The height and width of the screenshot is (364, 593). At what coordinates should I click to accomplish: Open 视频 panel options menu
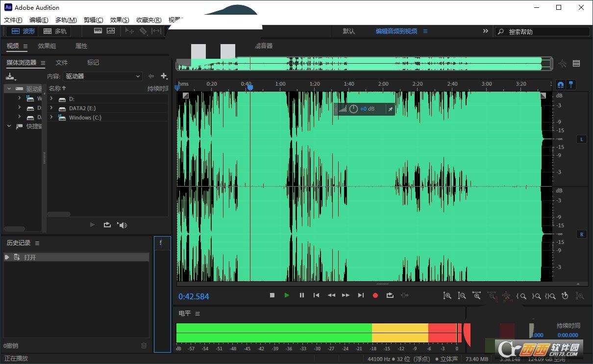[x=26, y=46]
